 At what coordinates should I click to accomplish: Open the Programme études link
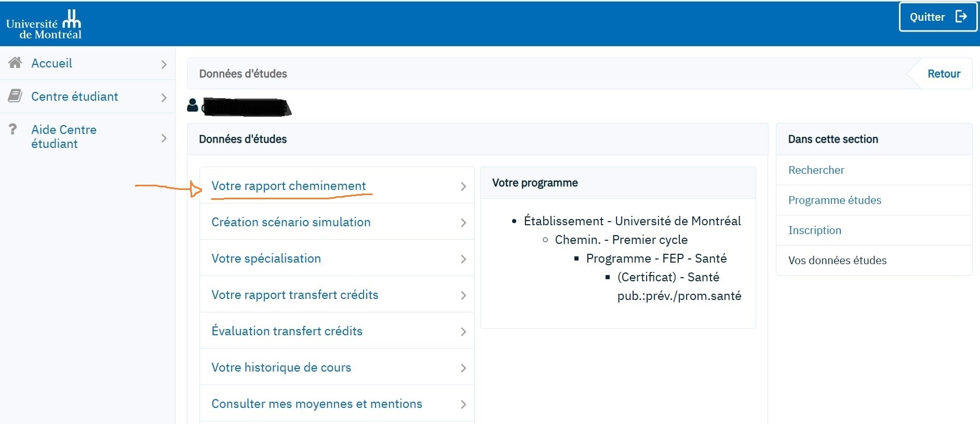coord(835,200)
